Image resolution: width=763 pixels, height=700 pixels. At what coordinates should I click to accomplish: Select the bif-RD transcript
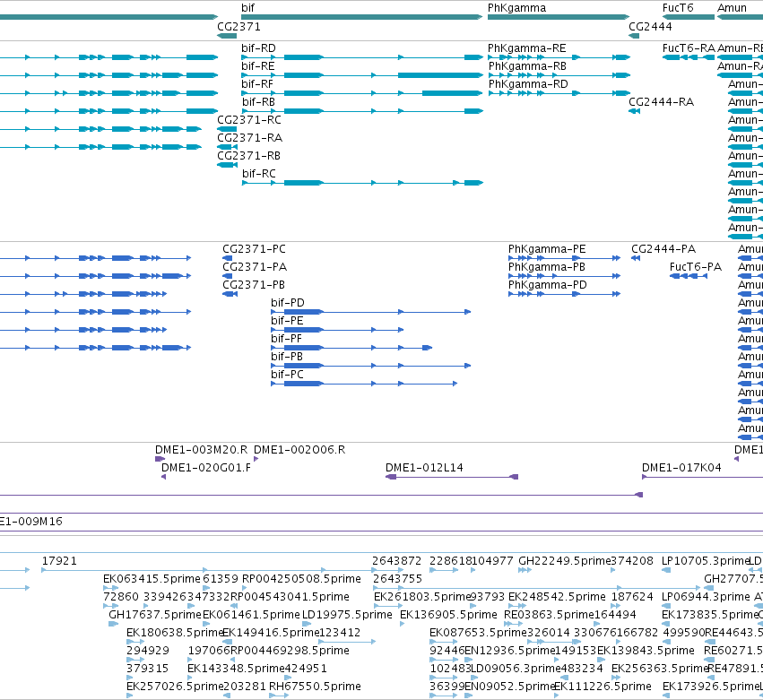(362, 57)
